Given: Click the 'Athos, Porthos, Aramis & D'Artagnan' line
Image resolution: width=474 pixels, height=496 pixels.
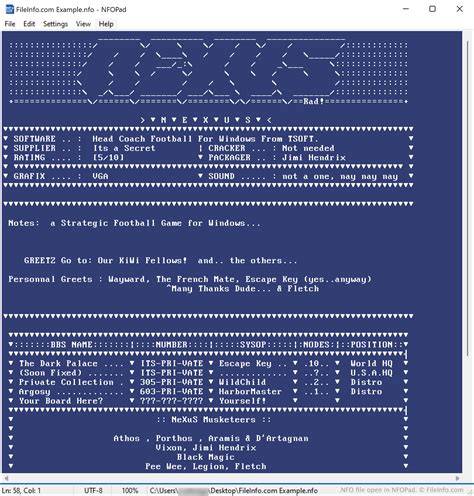Looking at the screenshot, I should [x=211, y=438].
